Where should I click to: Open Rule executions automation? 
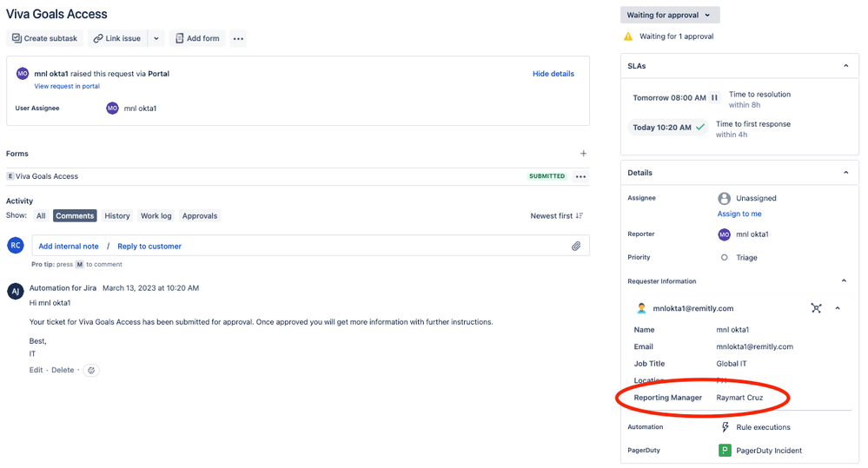(764, 427)
